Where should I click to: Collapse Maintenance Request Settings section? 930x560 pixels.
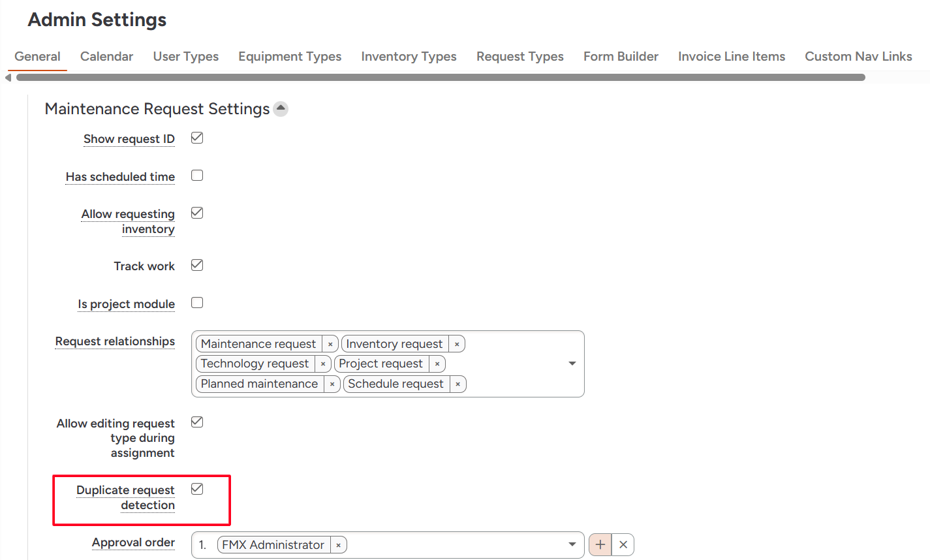click(281, 108)
